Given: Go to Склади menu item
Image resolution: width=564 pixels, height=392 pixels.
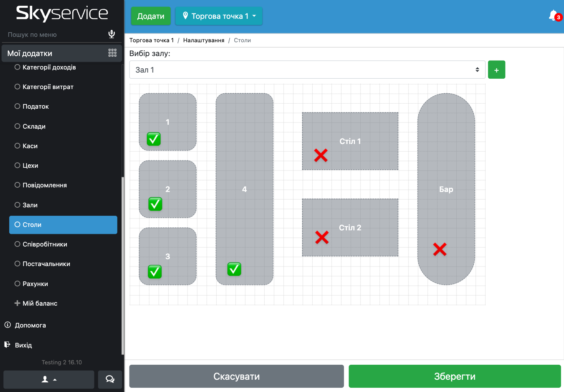Looking at the screenshot, I should point(34,126).
